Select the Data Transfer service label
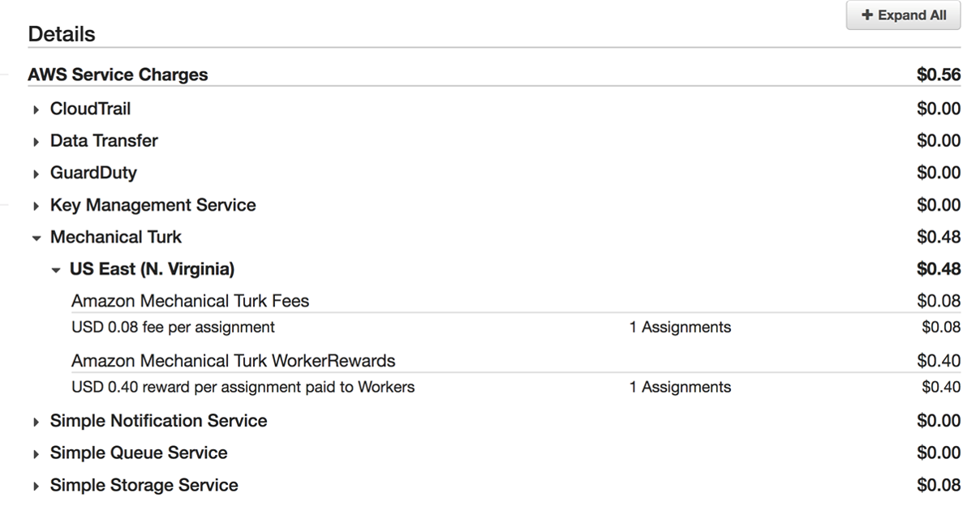The width and height of the screenshot is (980, 506). pyautogui.click(x=104, y=141)
